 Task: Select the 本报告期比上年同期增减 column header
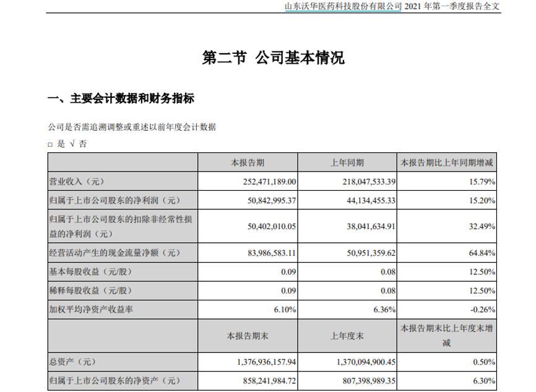[447, 162]
